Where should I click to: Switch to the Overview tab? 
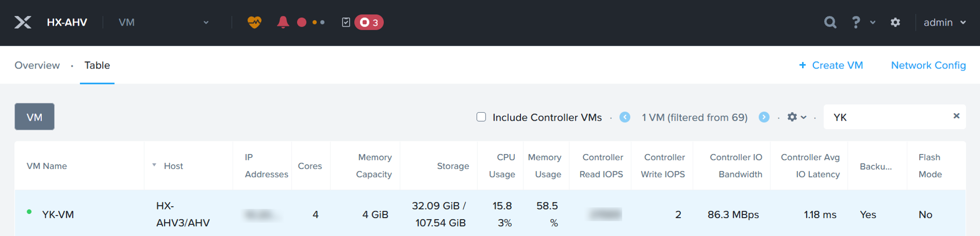pyautogui.click(x=37, y=65)
